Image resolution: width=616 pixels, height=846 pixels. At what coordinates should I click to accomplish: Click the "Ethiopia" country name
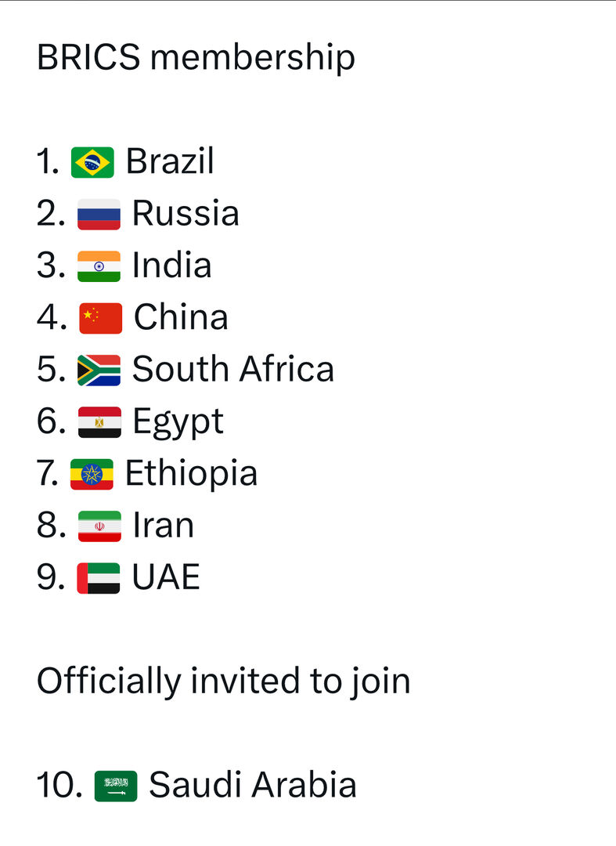pos(191,474)
